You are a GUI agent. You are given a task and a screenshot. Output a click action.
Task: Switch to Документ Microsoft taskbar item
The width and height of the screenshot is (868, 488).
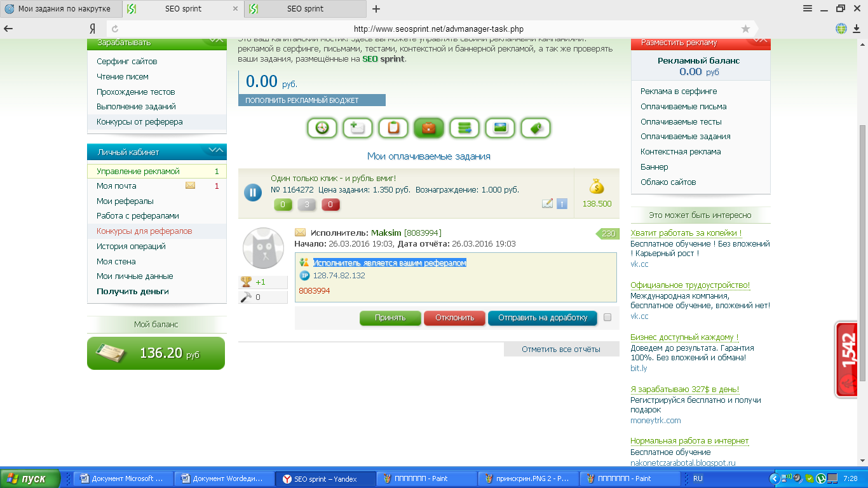click(x=123, y=479)
